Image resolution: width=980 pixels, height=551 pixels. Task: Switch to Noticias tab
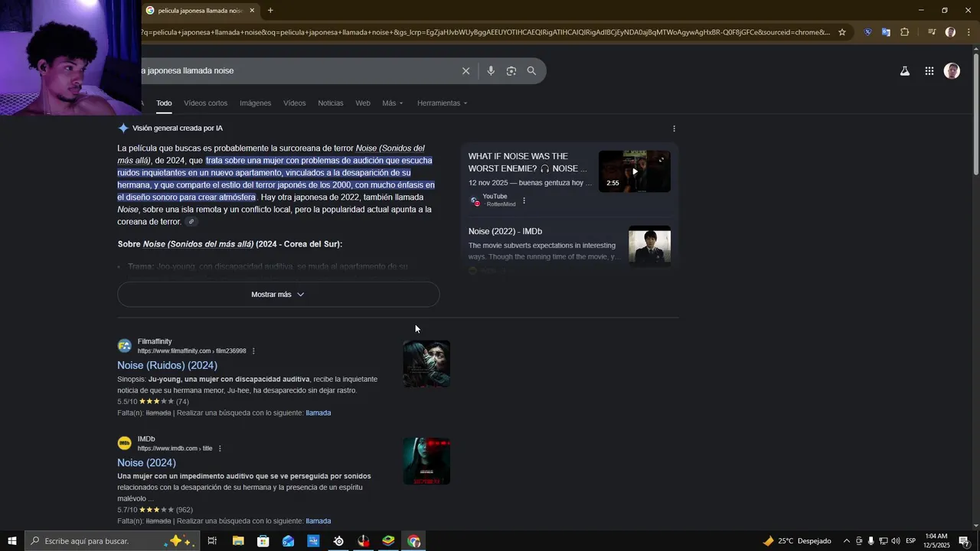[x=331, y=103]
